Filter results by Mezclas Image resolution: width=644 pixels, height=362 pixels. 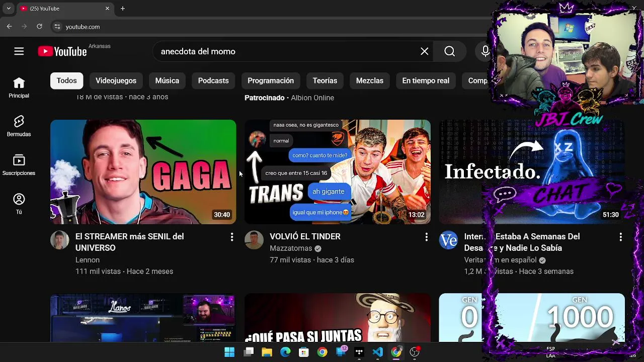370,80
